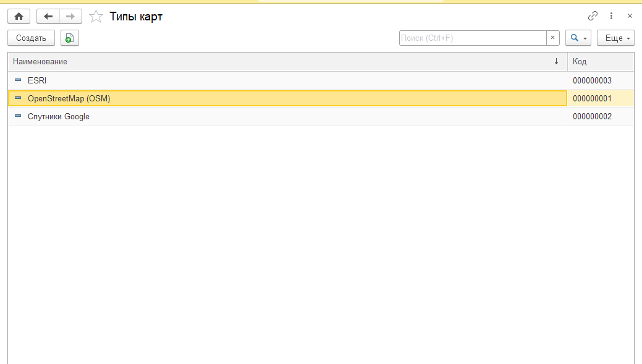The width and height of the screenshot is (642, 364).
Task: Open the magnifier search dropdown
Action: pos(578,38)
